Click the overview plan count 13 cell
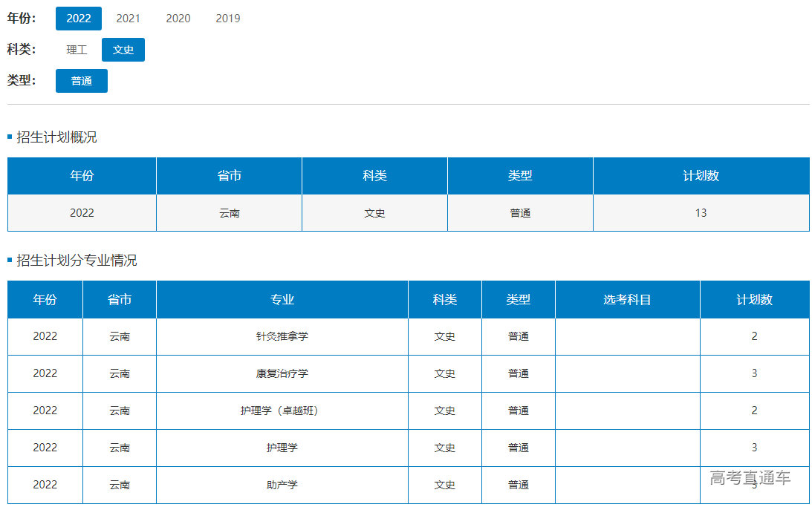Image resolution: width=812 pixels, height=507 pixels. coord(701,213)
